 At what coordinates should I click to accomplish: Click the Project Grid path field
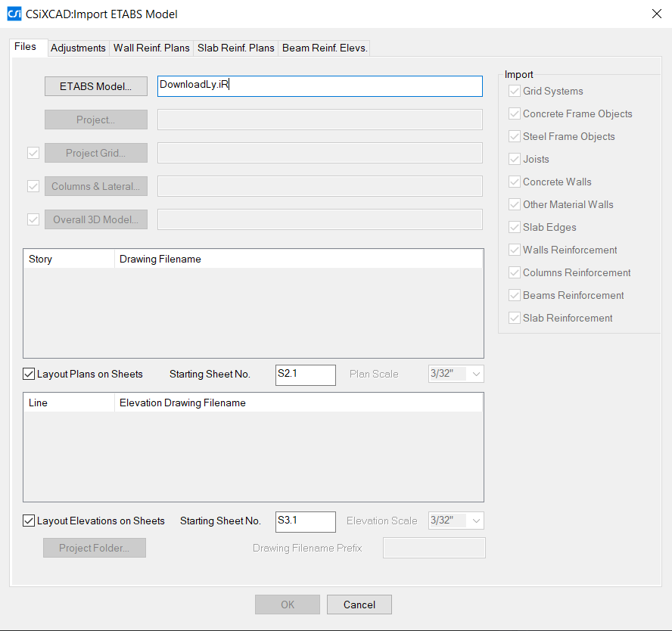[319, 153]
